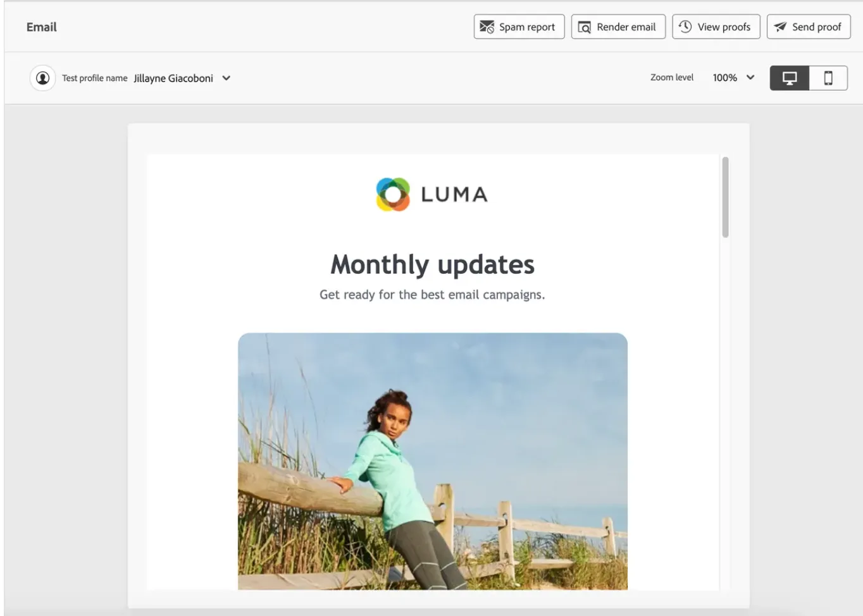Open the Spam report
Image resolution: width=863 pixels, height=616 pixels.
(519, 27)
